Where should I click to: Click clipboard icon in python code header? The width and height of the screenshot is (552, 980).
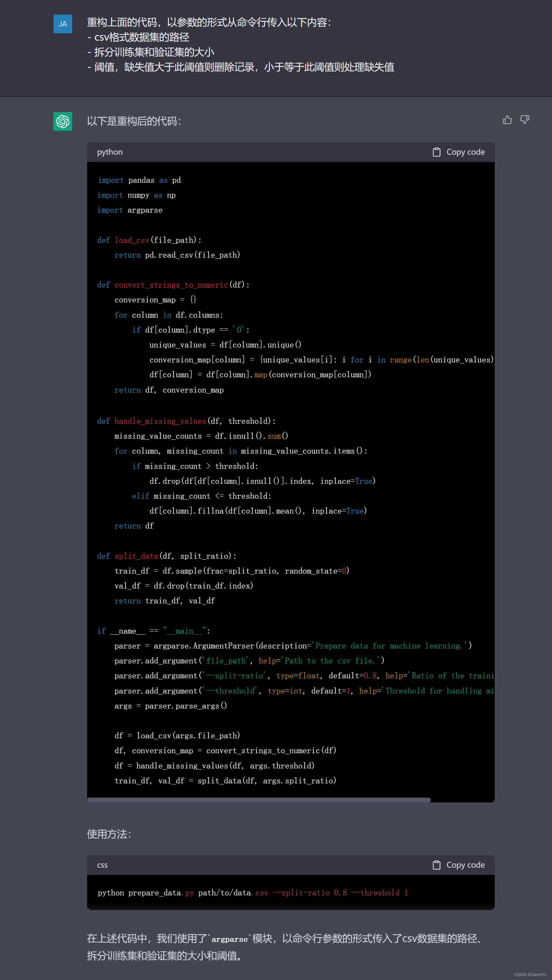point(436,152)
